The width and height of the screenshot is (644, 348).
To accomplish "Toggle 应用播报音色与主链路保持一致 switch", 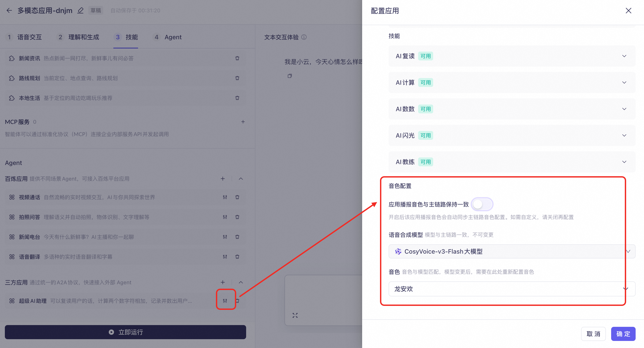I will pos(482,204).
